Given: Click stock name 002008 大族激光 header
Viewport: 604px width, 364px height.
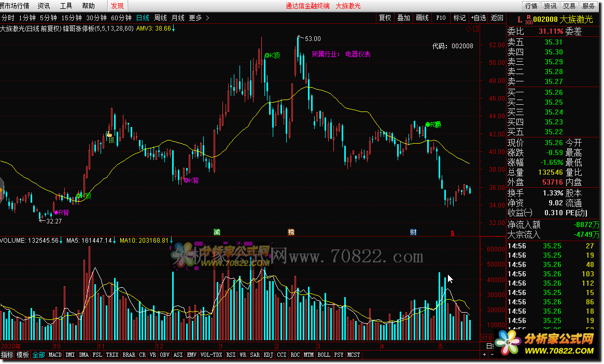Looking at the screenshot, I should tap(563, 19).
